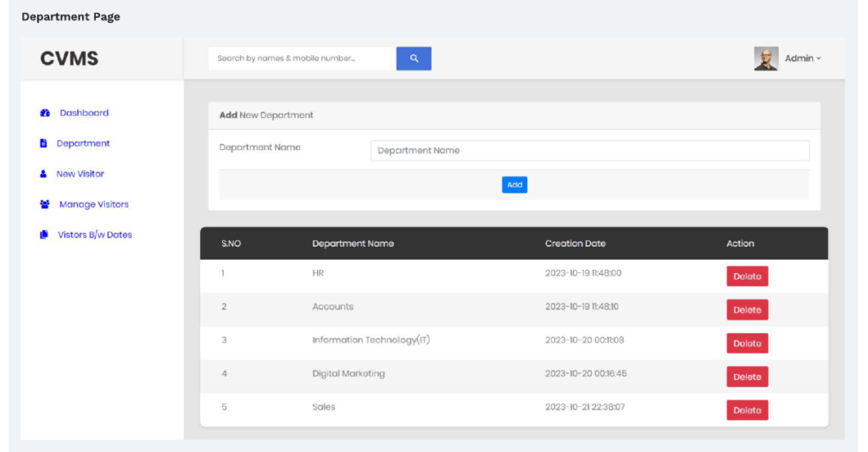Open New Visitor page
Image resolution: width=868 pixels, height=452 pixels.
80,174
